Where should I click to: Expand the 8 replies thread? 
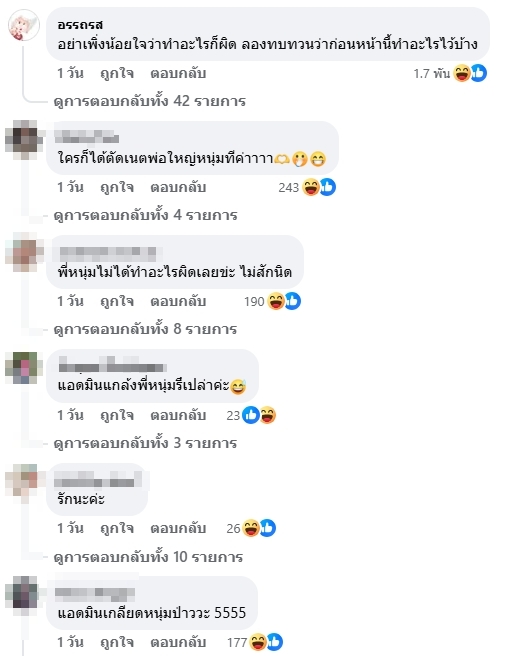pyautogui.click(x=145, y=329)
